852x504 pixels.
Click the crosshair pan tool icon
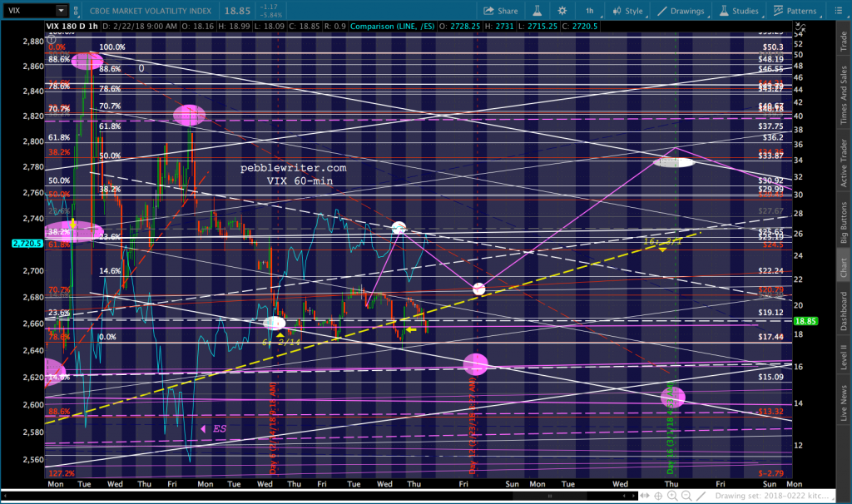pos(658,496)
